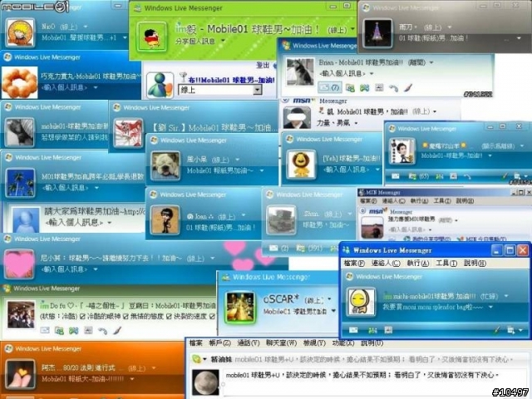Viewport: 532px width, 399px height.
Task: Open 檔案(F) menu in the XP Windows Live Messenger window
Action: [x=354, y=264]
